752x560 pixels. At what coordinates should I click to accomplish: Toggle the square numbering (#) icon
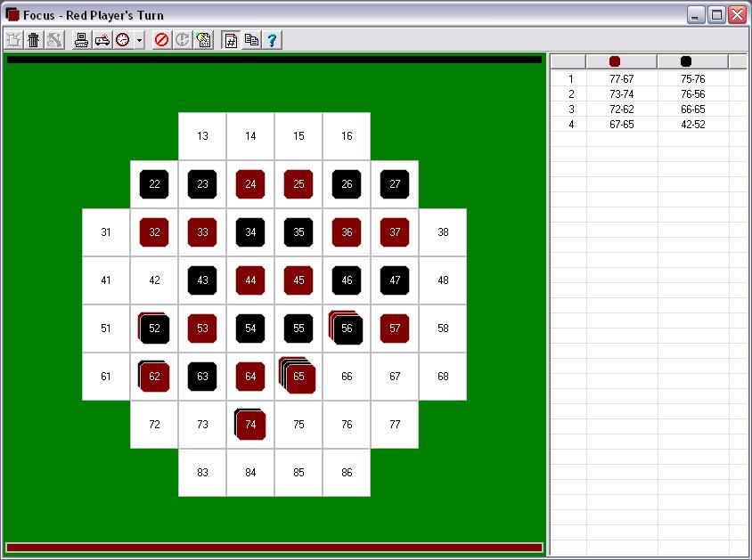click(x=231, y=40)
